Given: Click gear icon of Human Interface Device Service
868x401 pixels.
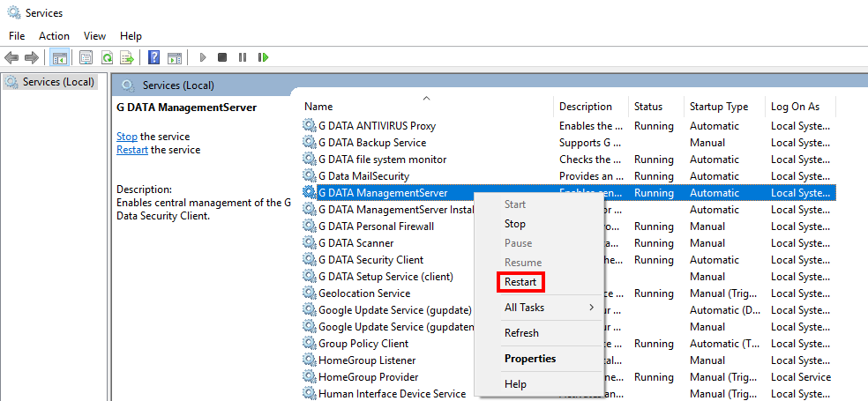Looking at the screenshot, I should (309, 394).
